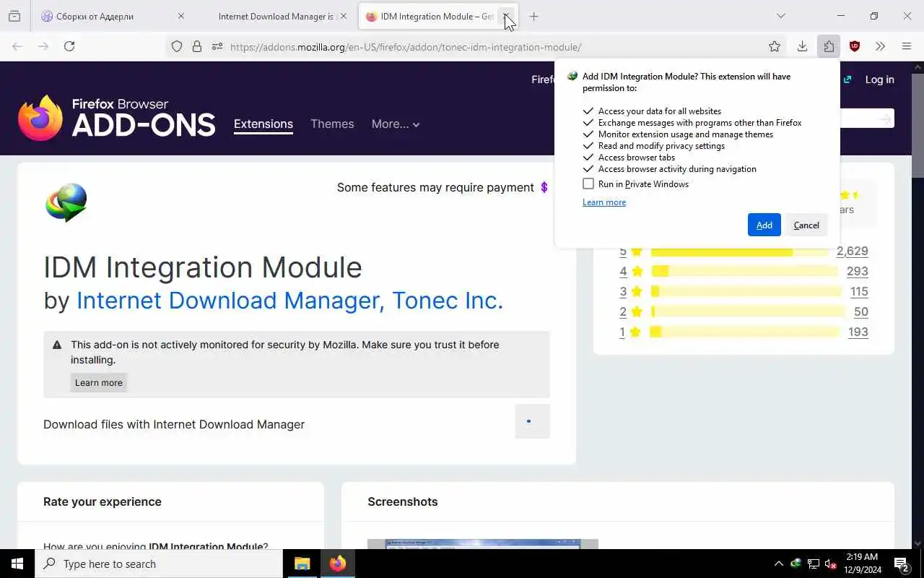
Task: Filter reviews by the 5 star rating bar
Action: tap(740, 251)
